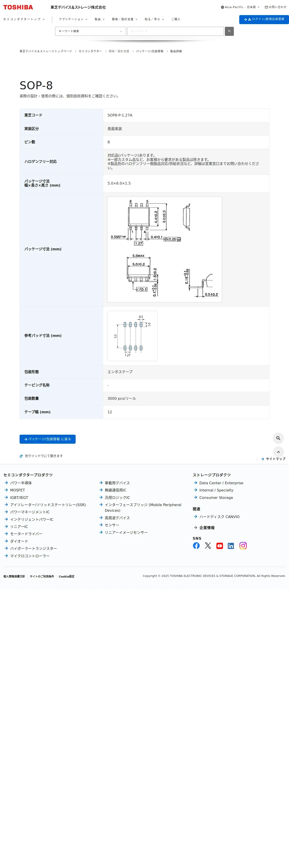This screenshot has height=868, width=289.
Task: Click the back-to-top arrow button
Action: pos(278,452)
